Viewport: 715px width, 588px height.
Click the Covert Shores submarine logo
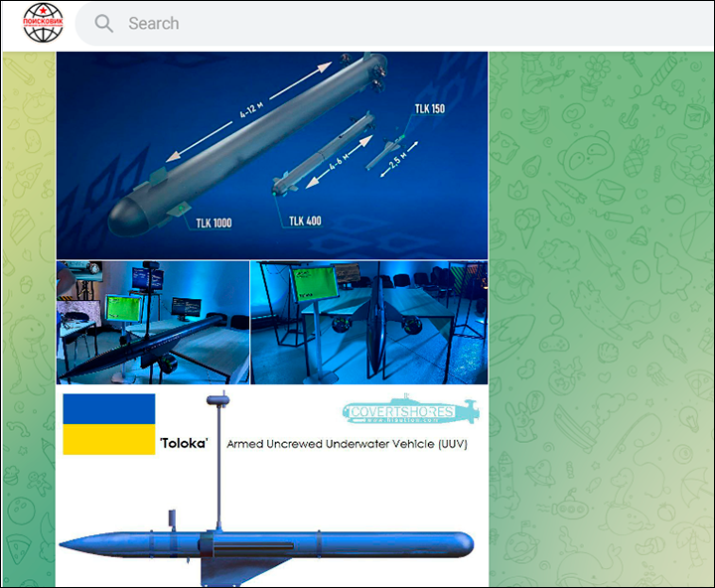[408, 411]
